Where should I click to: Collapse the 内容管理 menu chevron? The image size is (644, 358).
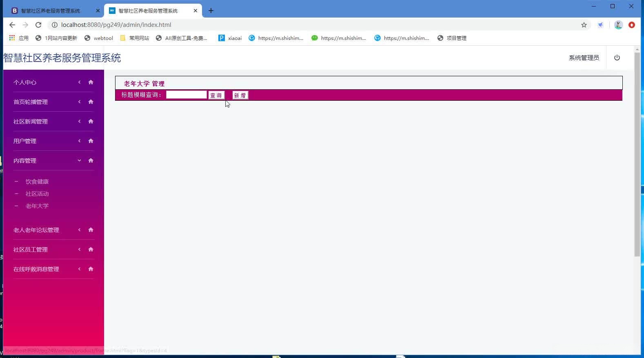pyautogui.click(x=80, y=161)
